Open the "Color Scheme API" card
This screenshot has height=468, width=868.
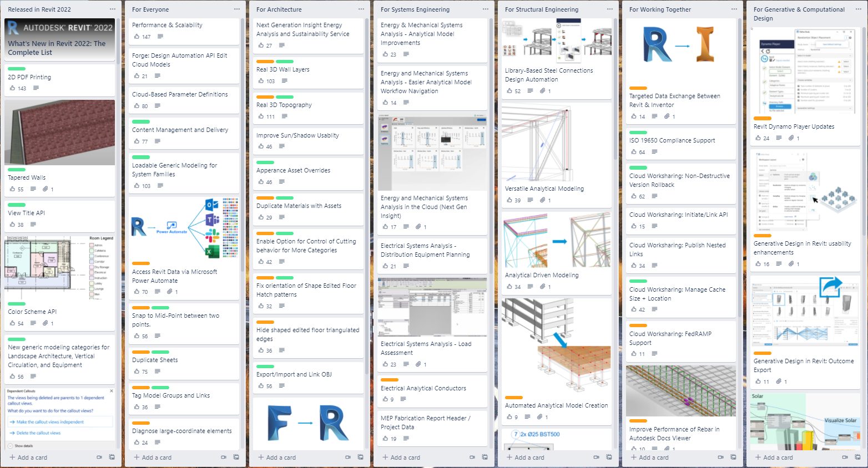[31, 312]
